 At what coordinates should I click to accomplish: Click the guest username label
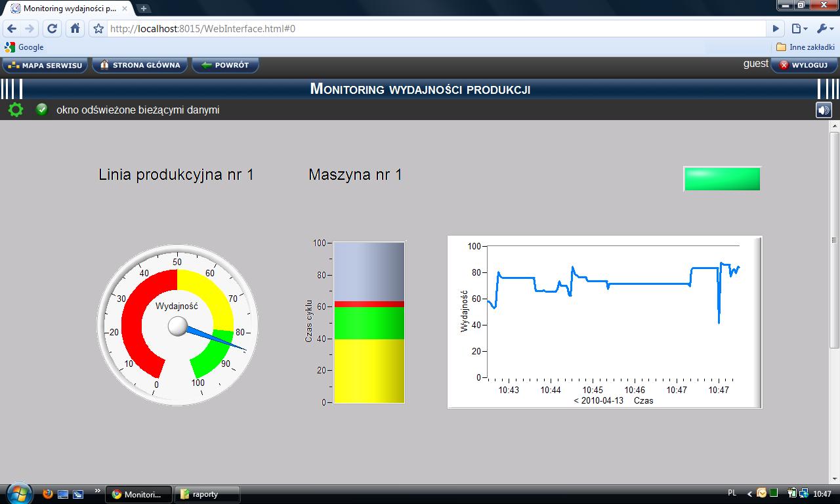coord(755,64)
